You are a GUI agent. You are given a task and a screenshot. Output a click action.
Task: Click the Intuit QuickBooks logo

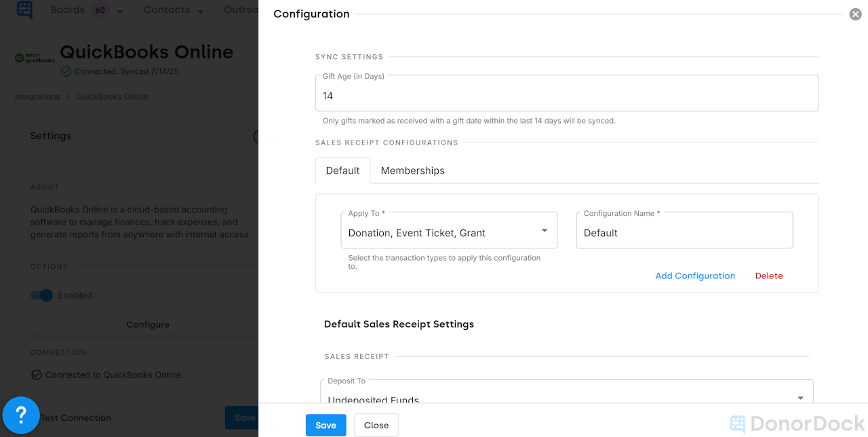34,57
